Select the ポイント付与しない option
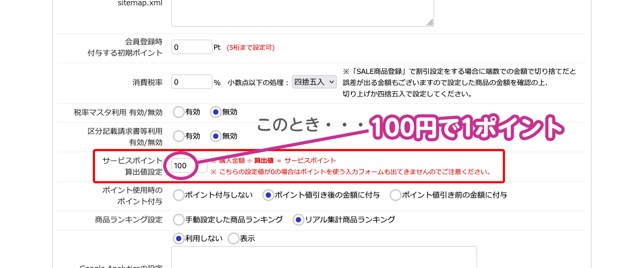The image size is (644, 268). [x=178, y=195]
